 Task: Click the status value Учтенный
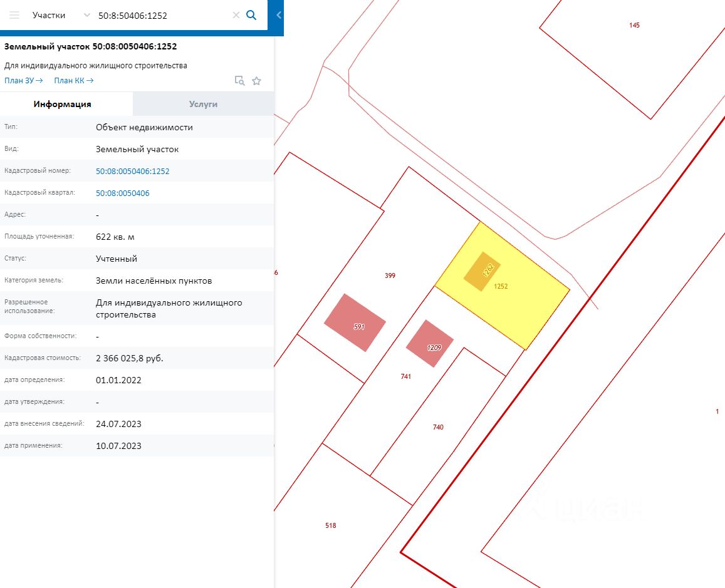(117, 259)
